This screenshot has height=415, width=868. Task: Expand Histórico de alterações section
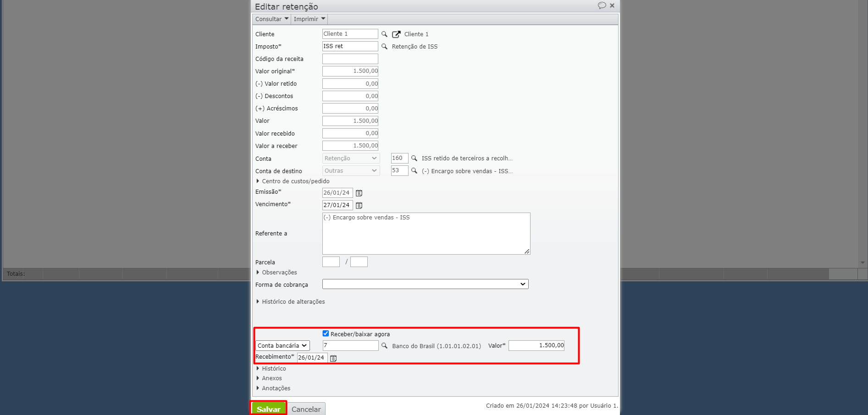[290, 301]
